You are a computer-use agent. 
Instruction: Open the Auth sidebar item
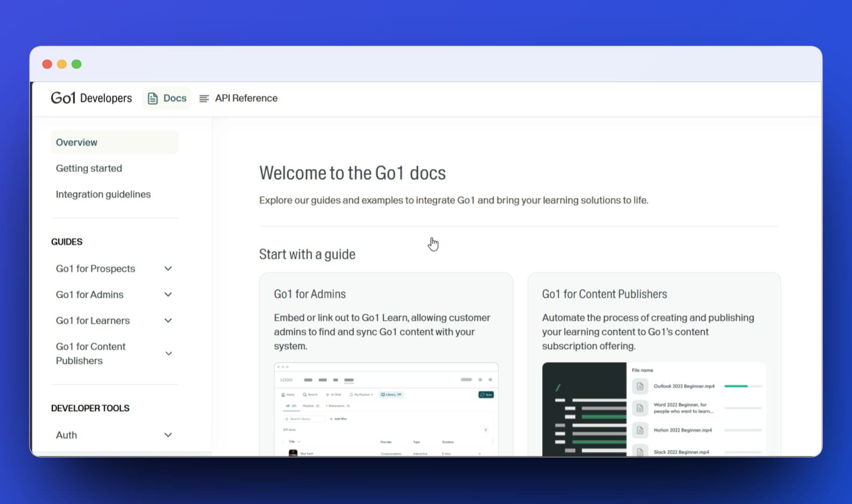(66, 435)
